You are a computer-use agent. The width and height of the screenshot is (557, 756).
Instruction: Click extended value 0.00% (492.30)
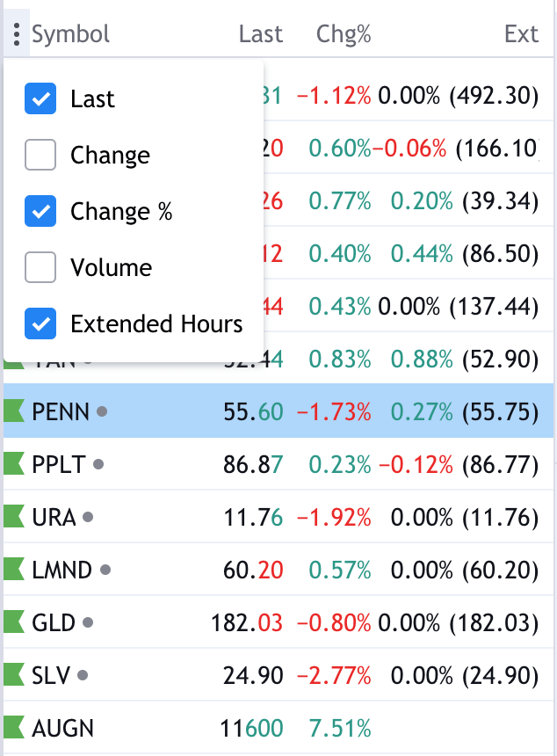click(x=459, y=96)
